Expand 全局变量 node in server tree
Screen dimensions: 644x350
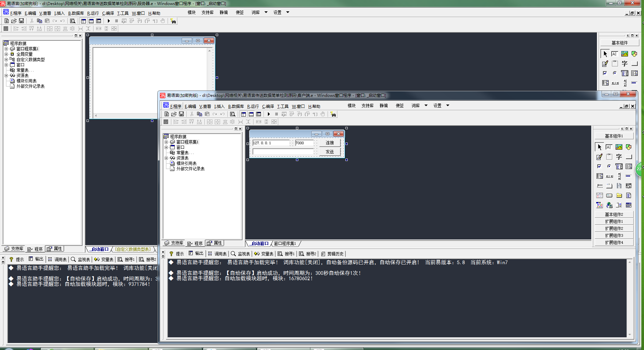(x=6, y=54)
